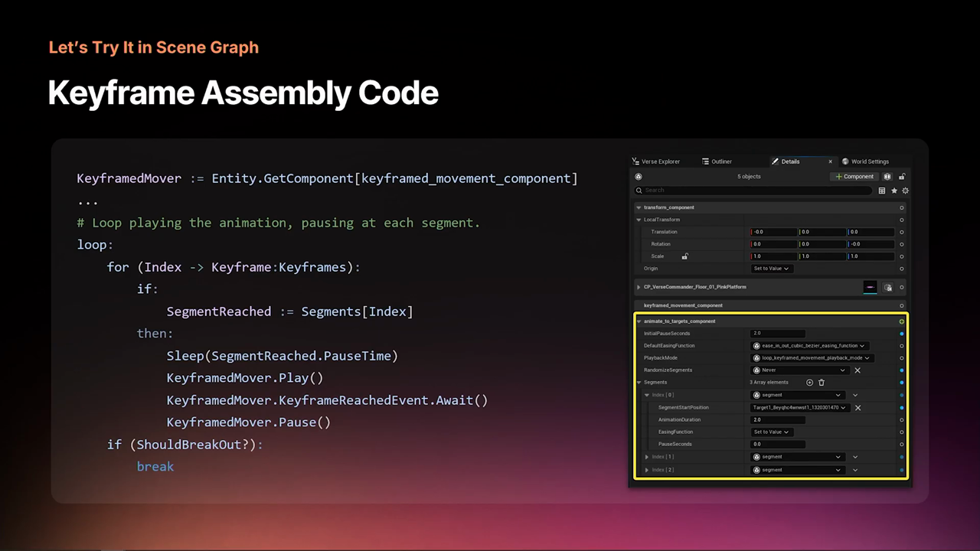Image resolution: width=980 pixels, height=551 pixels.
Task: Click the InitialPauseSeconds value field
Action: (x=778, y=334)
